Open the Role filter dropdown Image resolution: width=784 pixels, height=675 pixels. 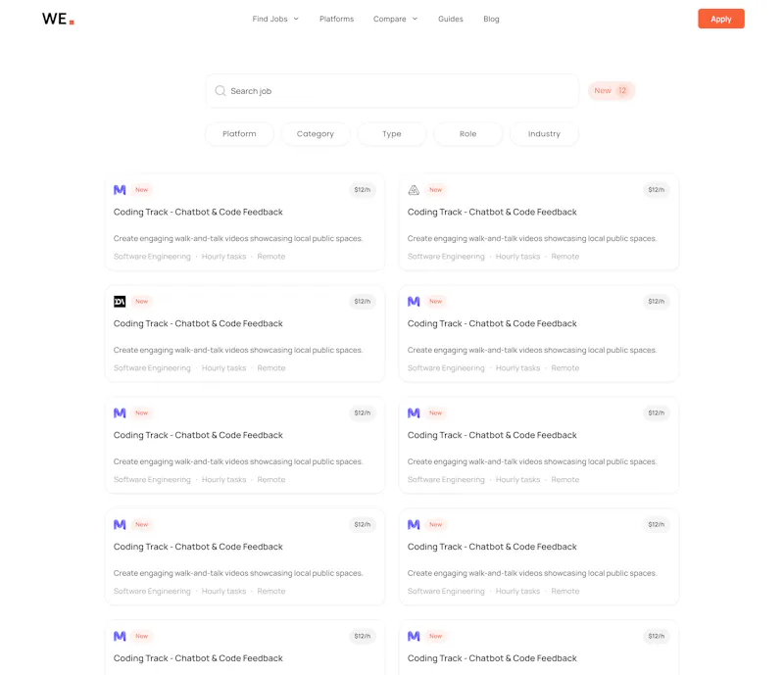pyautogui.click(x=468, y=134)
